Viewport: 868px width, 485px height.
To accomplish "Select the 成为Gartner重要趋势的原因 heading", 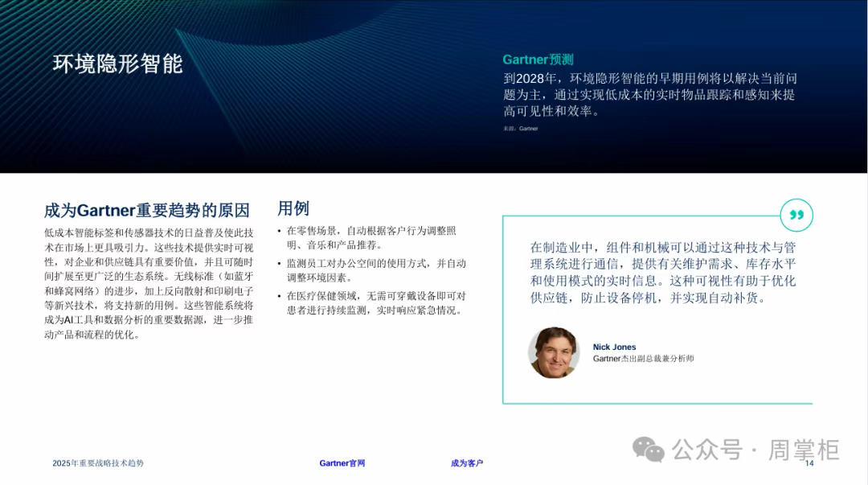I will click(147, 211).
